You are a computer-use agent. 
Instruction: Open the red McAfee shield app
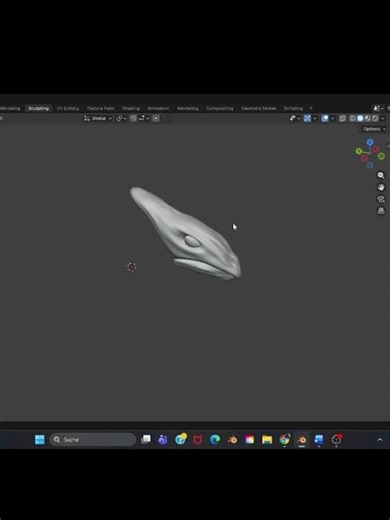[x=198, y=440]
